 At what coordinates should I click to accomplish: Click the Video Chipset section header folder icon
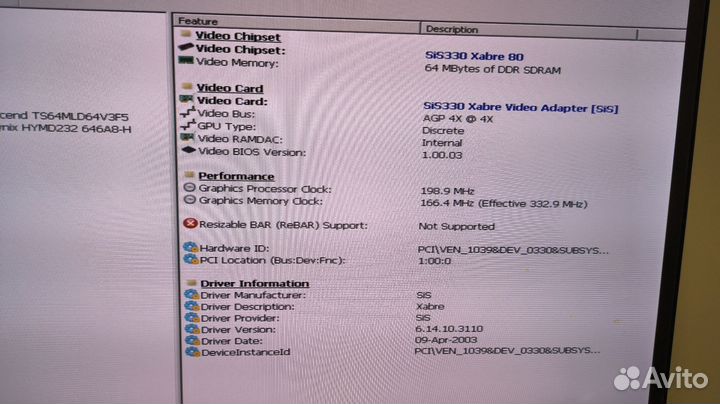pyautogui.click(x=185, y=35)
